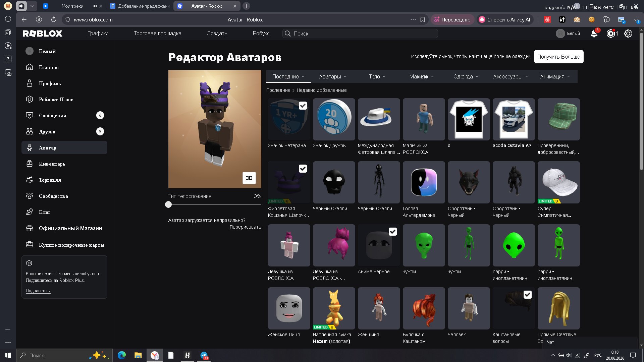Expand the Тело dropdown tab
The image size is (644, 362).
coord(377,77)
